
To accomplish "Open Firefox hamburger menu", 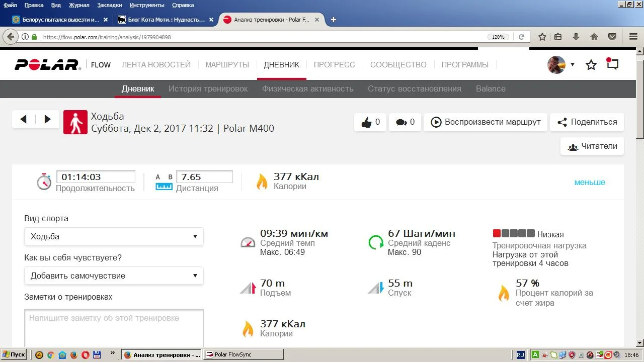I will click(633, 37).
